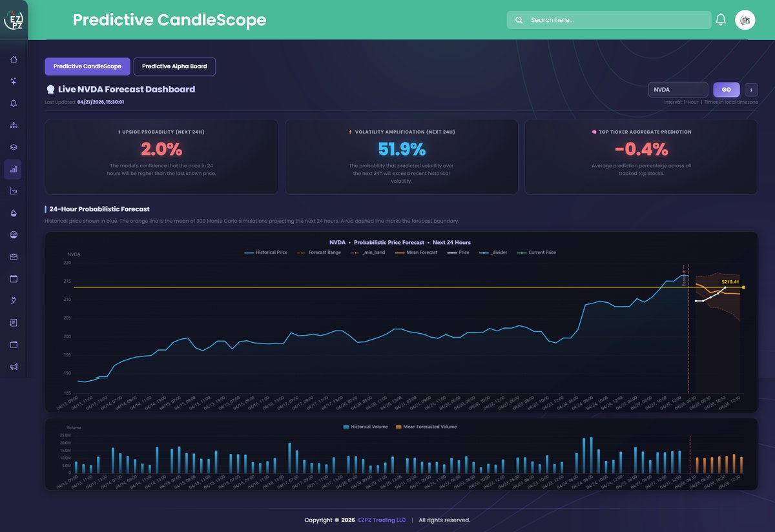Open the megaphone announcements icon in sidebar
The height and width of the screenshot is (532, 775).
[14, 367]
